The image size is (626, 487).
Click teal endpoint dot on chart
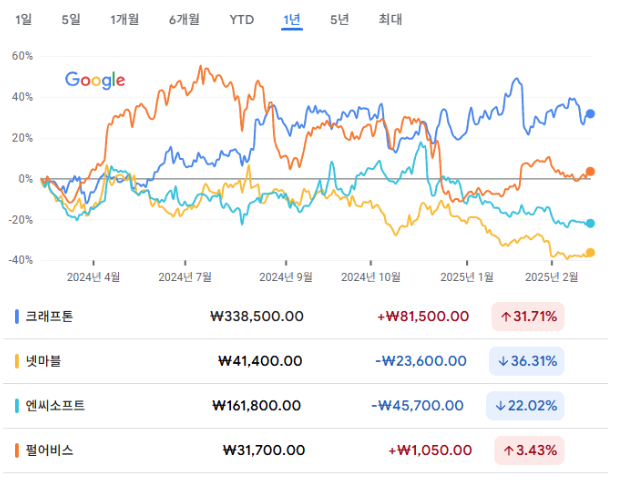590,224
